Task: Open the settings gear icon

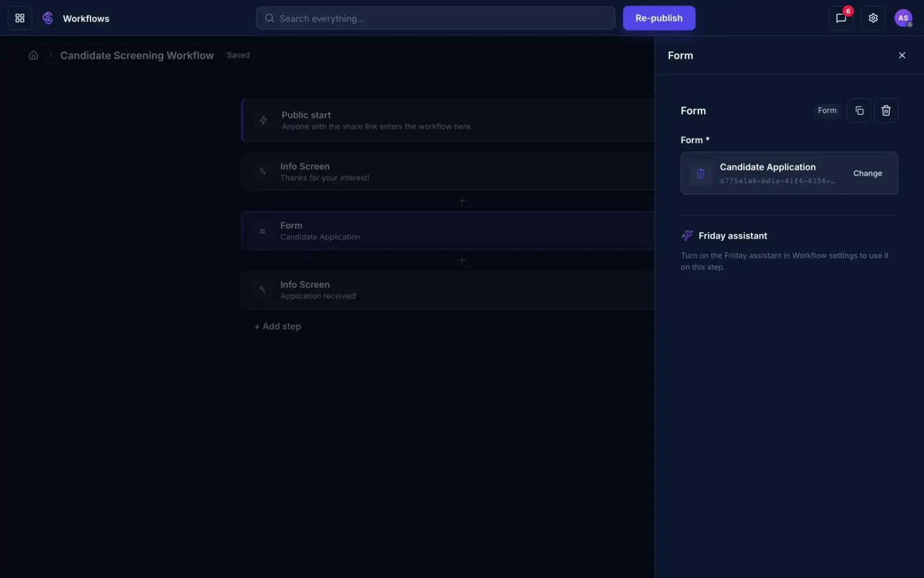Action: click(873, 18)
